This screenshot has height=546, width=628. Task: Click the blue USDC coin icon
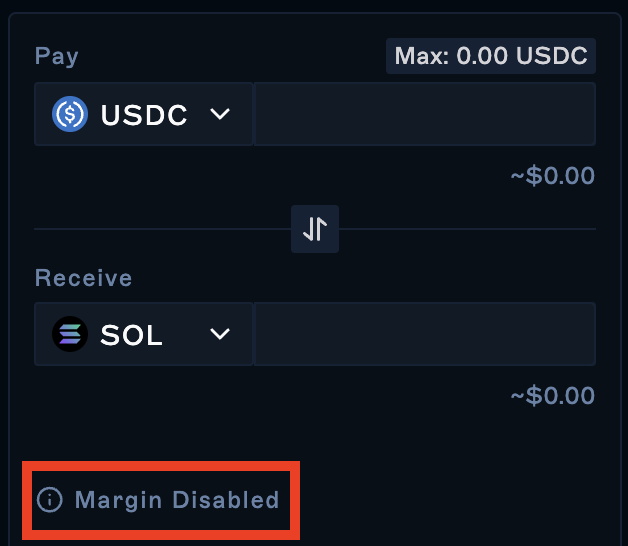tap(71, 115)
